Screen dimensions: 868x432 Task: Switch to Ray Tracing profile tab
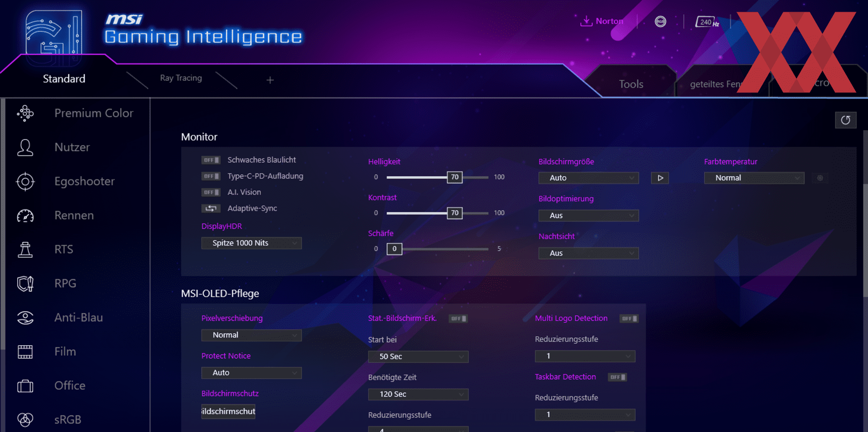(x=181, y=78)
